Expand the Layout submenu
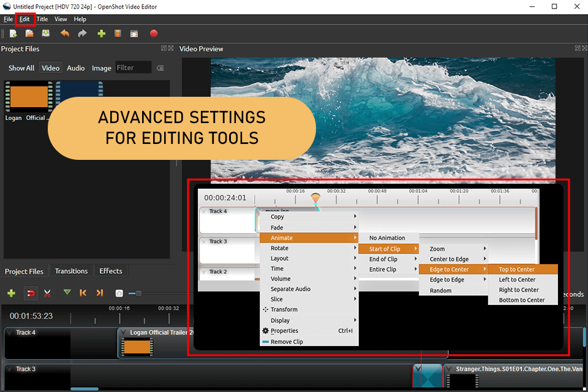Viewport: 588px width, 392px height. (309, 258)
